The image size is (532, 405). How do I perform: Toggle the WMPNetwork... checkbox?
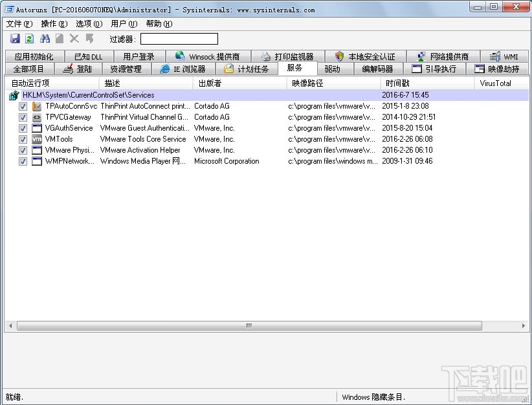(23, 161)
